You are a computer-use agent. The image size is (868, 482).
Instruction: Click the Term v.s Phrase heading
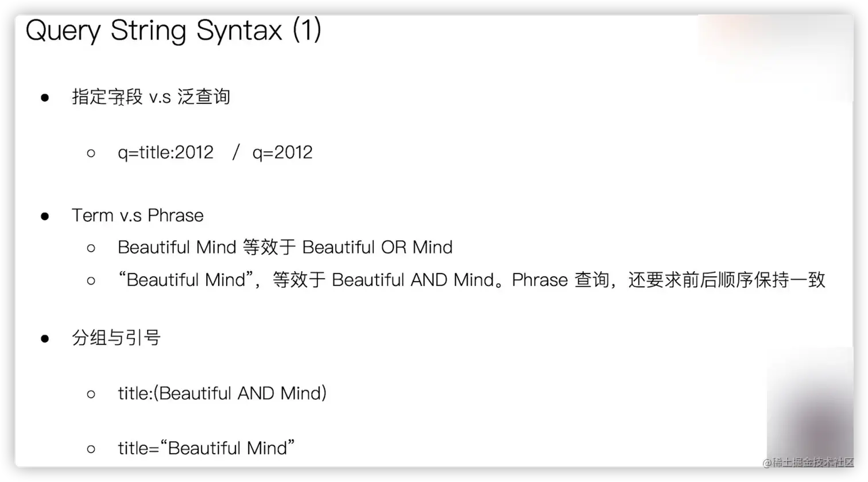[138, 215]
